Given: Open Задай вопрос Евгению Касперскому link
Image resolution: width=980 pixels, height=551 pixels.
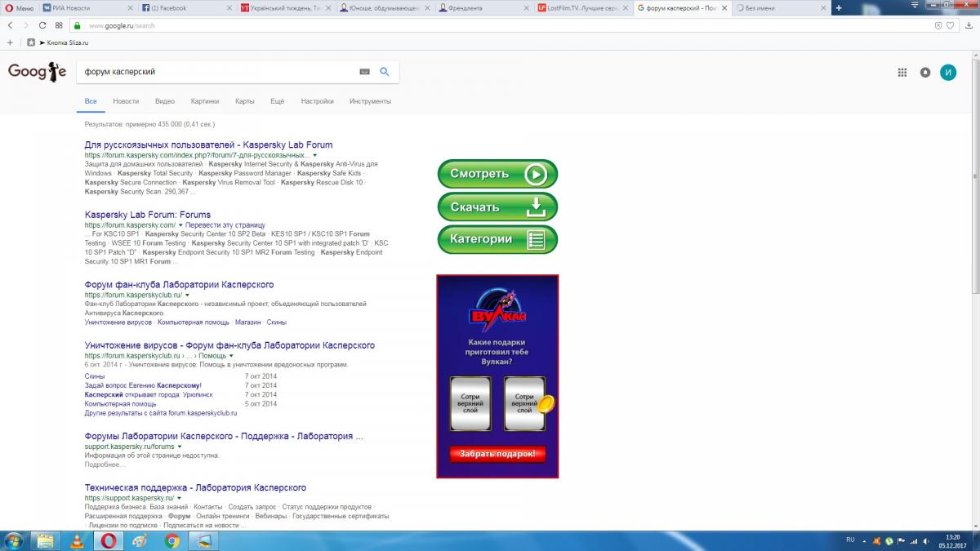Looking at the screenshot, I should click(x=143, y=385).
